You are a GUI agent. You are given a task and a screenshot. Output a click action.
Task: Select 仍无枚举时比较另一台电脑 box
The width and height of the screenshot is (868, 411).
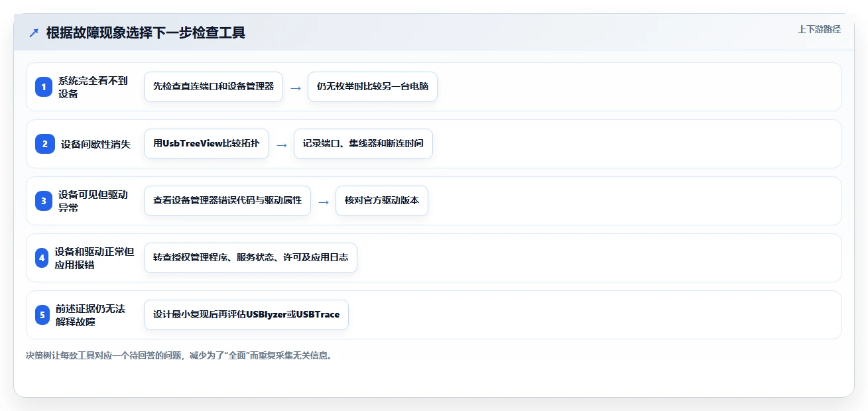pos(373,87)
